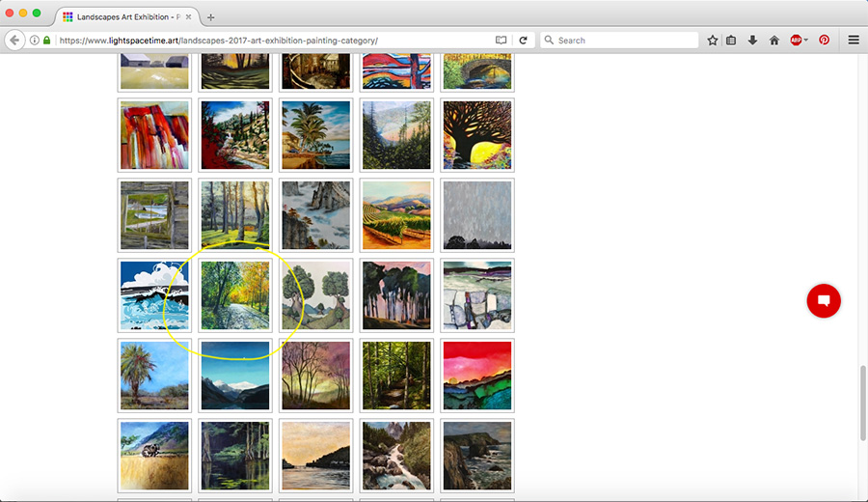
Task: Open the Adblock Plus icon
Action: (796, 40)
